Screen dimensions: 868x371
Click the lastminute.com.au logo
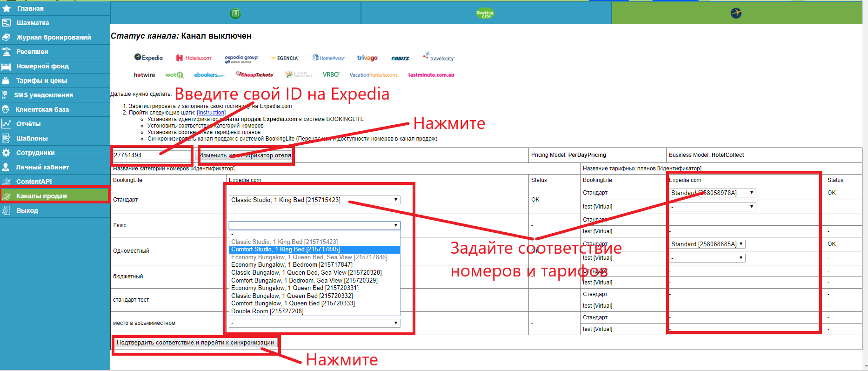point(431,75)
